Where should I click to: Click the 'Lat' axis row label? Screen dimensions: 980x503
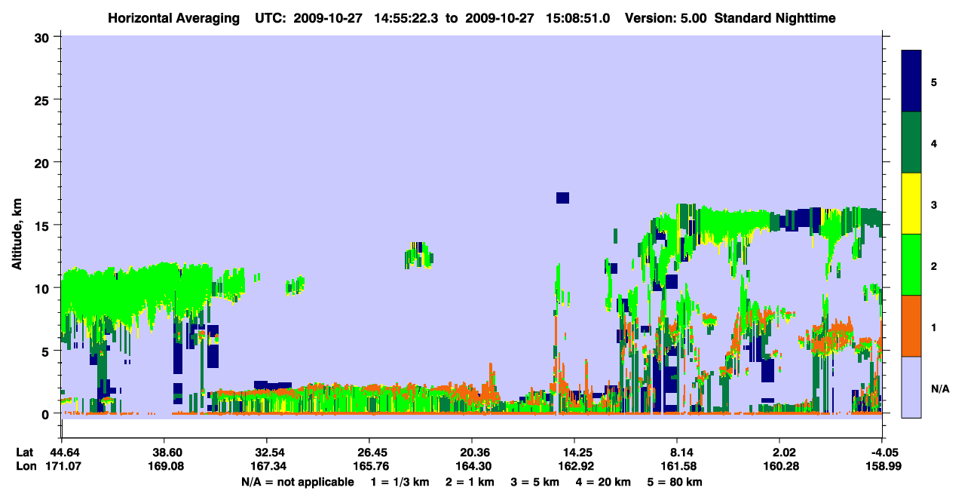pyautogui.click(x=25, y=452)
